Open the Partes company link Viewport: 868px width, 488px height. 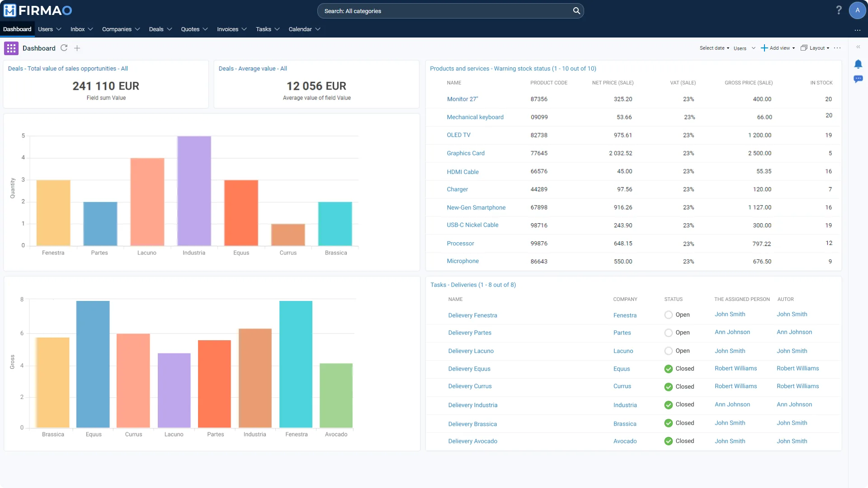coord(622,333)
